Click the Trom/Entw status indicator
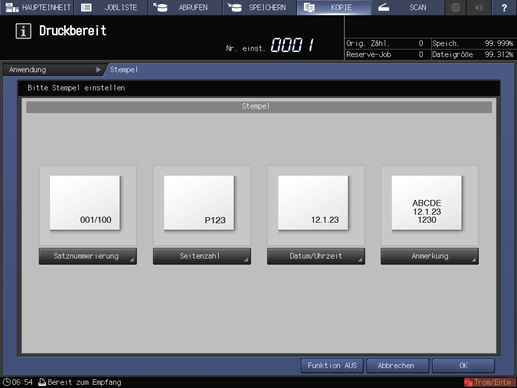 tap(489, 382)
